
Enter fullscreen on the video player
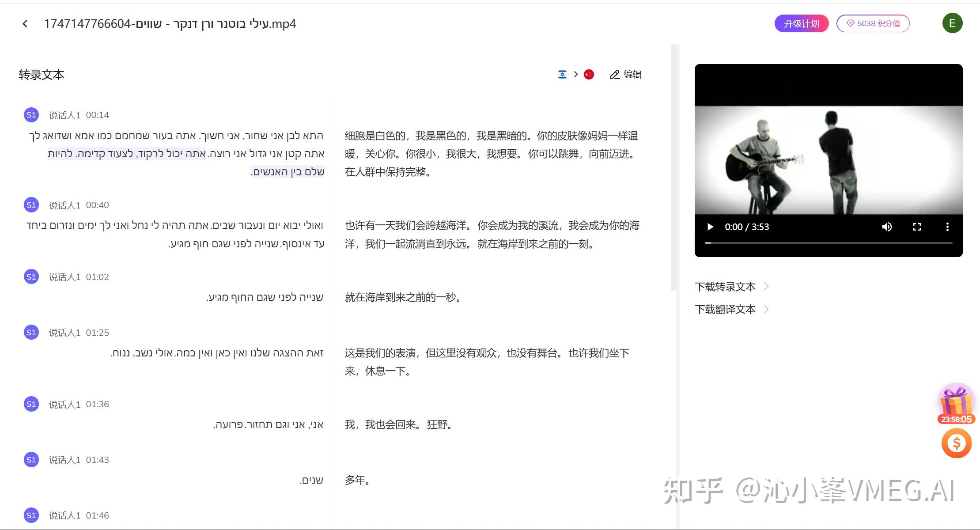[x=917, y=227]
